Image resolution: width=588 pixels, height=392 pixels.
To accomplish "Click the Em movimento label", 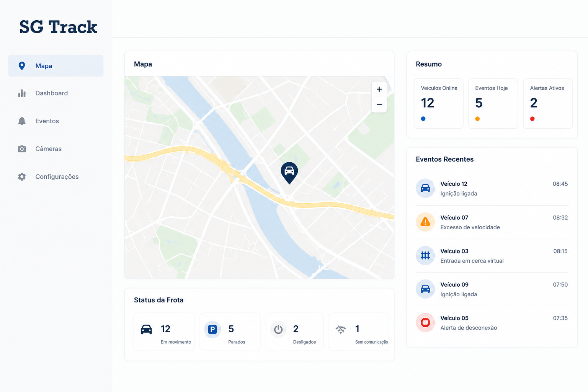I will 176,342.
